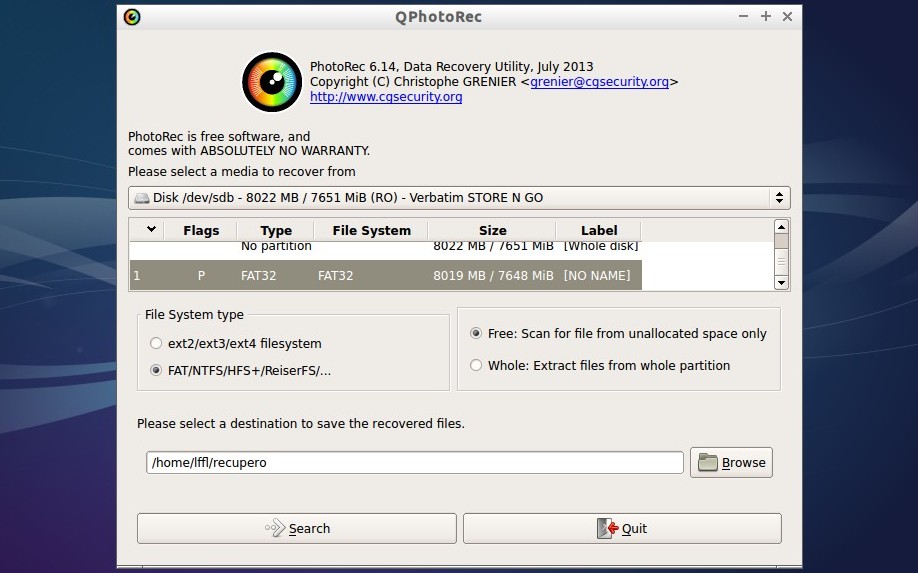Click the folder icon on the Browse button
Viewport: 918px width, 573px height.
(708, 462)
